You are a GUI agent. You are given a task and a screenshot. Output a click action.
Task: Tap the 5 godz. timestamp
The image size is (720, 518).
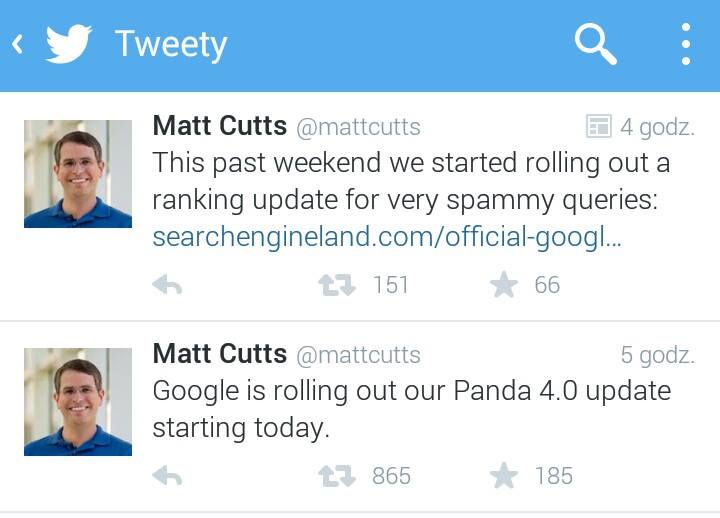pos(656,355)
